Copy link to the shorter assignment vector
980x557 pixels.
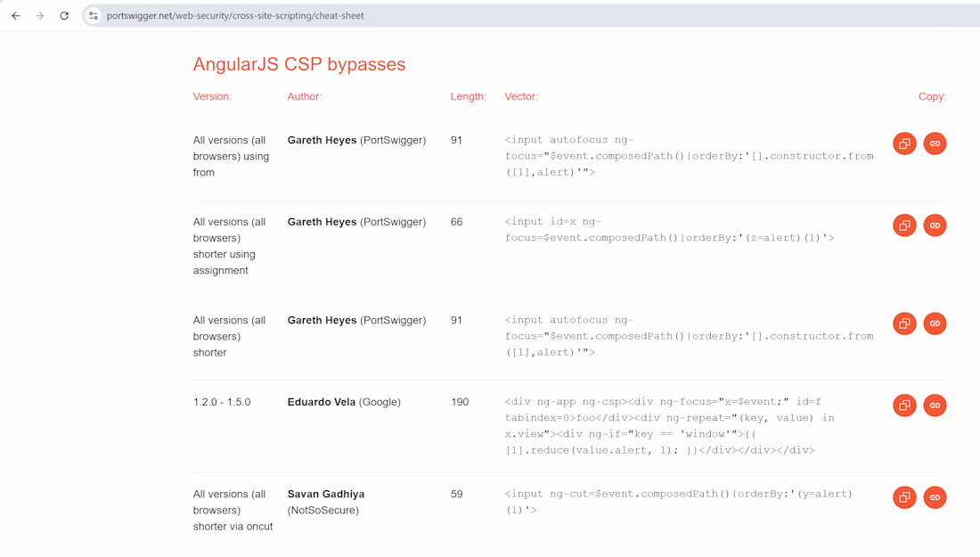point(935,225)
